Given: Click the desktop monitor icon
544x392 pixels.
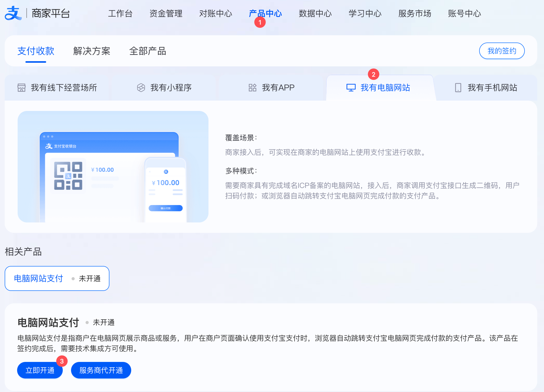Looking at the screenshot, I should tap(351, 88).
